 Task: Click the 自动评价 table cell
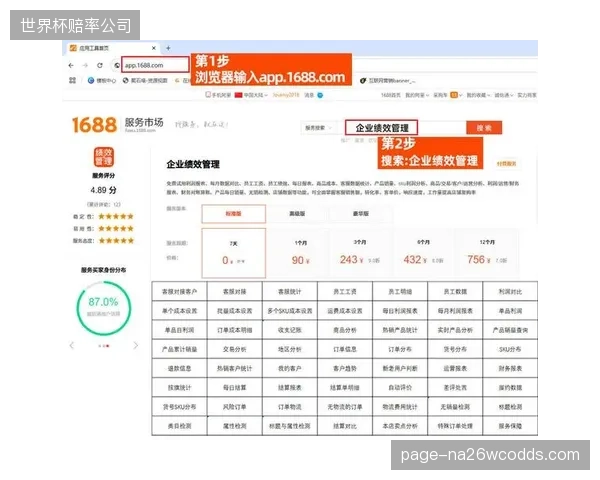click(x=400, y=387)
